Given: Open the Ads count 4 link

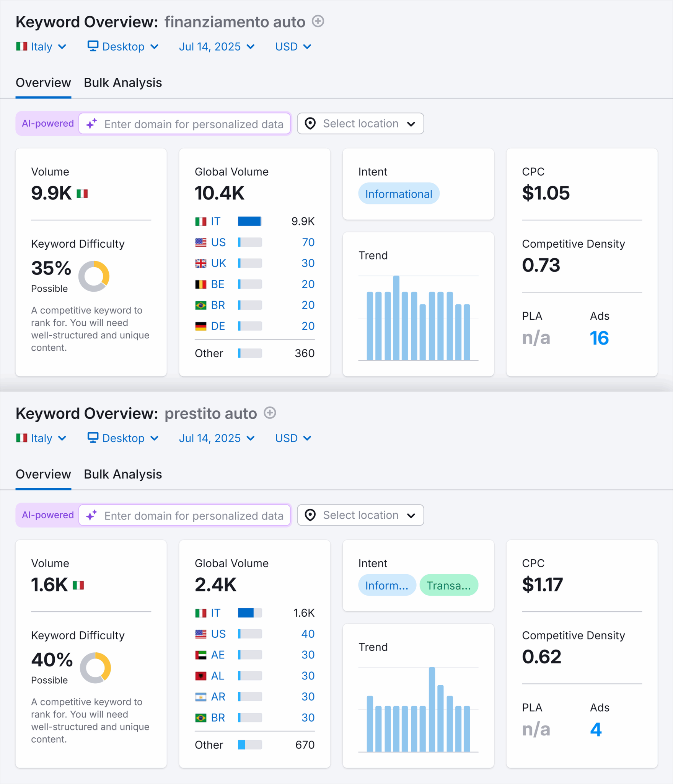Looking at the screenshot, I should tap(596, 730).
